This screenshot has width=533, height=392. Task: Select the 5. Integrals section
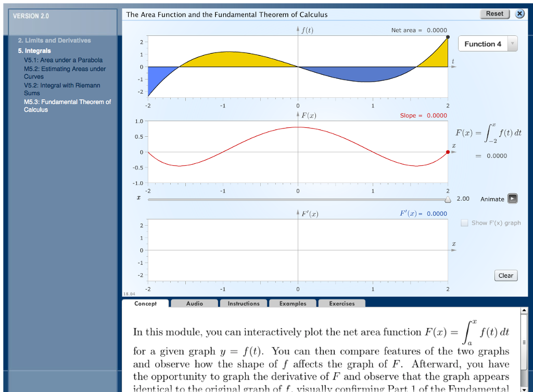pos(34,51)
